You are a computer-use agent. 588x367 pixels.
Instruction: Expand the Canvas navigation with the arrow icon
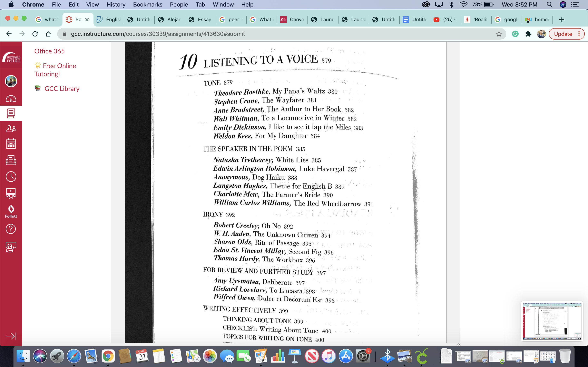[11, 336]
